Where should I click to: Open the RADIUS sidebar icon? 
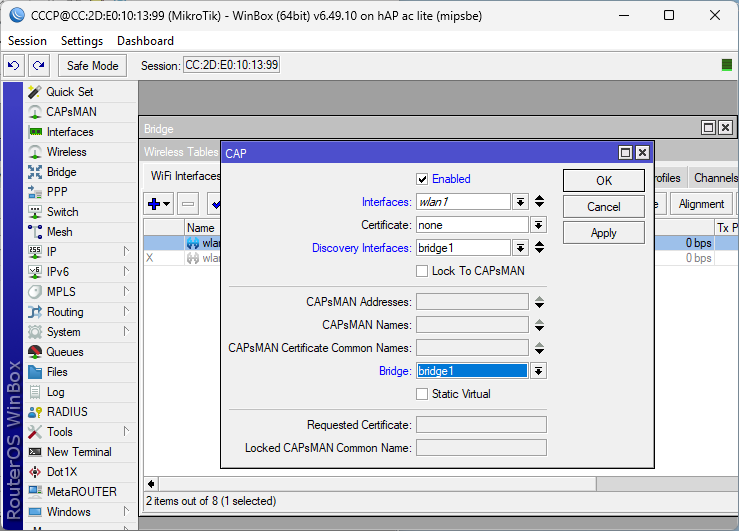(x=35, y=412)
